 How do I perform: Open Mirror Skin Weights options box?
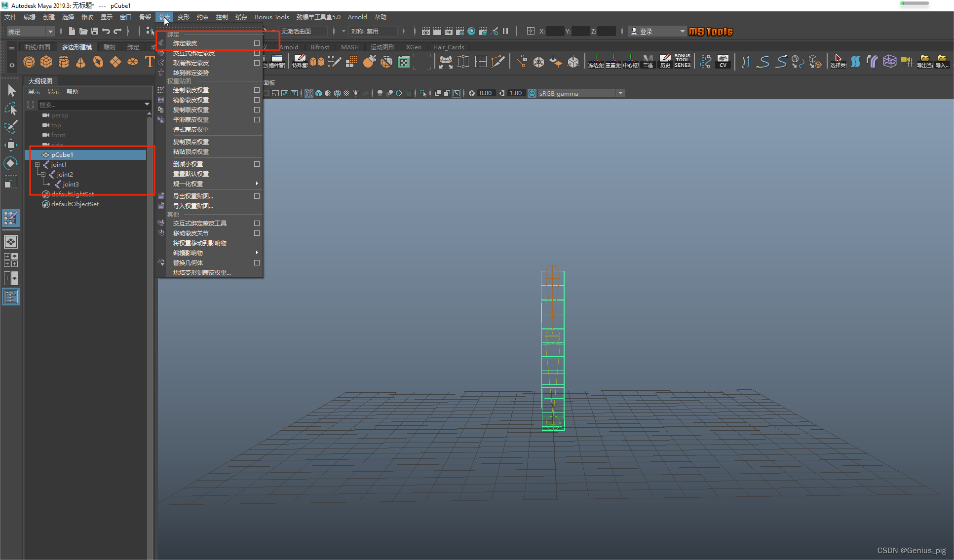coord(257,100)
